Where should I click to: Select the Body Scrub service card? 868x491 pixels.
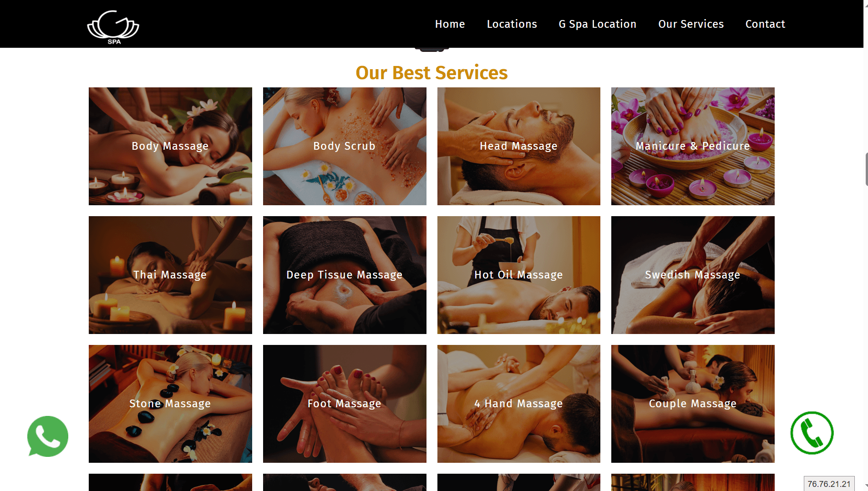point(345,146)
